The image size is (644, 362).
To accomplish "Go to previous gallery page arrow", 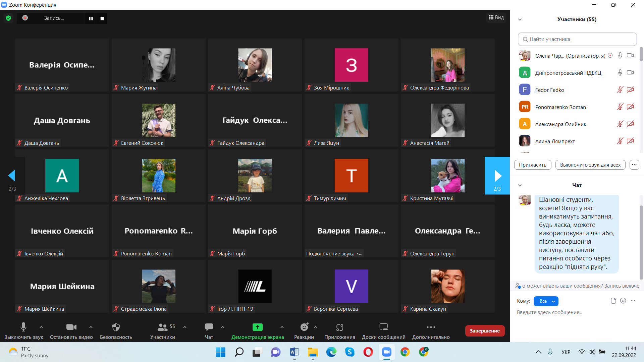I will point(12,176).
